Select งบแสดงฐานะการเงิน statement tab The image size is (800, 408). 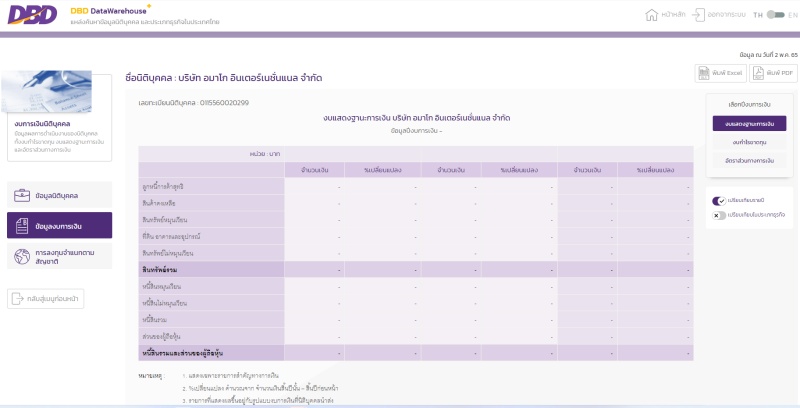point(749,124)
